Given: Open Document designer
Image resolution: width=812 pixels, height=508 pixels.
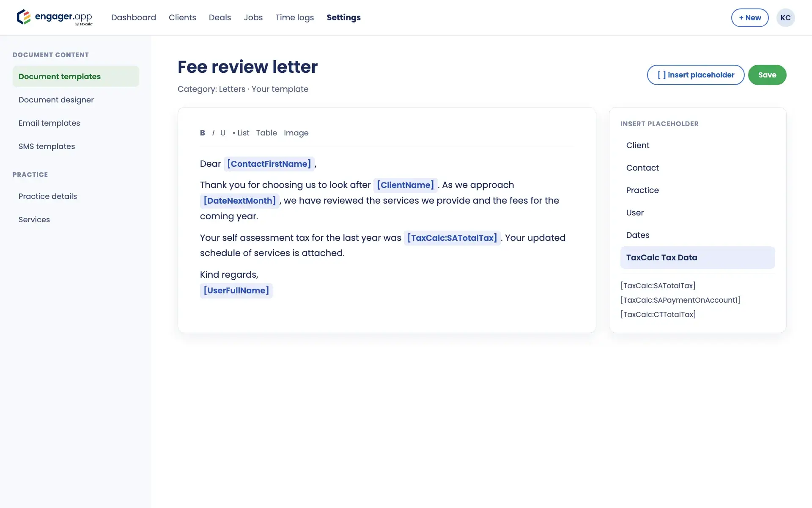Looking at the screenshot, I should pos(76,100).
